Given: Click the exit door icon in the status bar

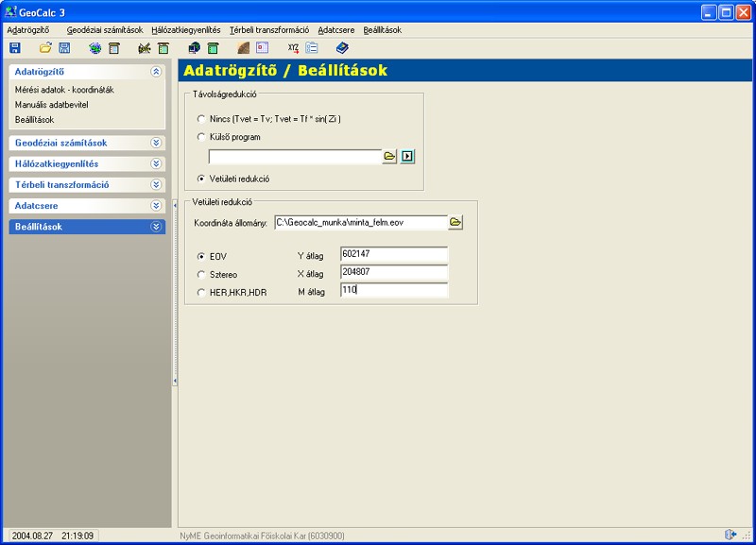Looking at the screenshot, I should pos(730,535).
